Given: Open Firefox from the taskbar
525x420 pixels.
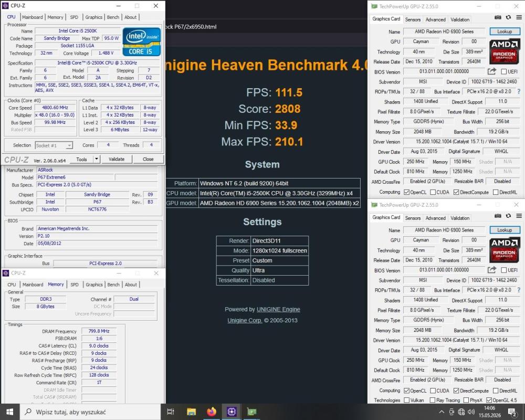Looking at the screenshot, I should click(x=211, y=412).
